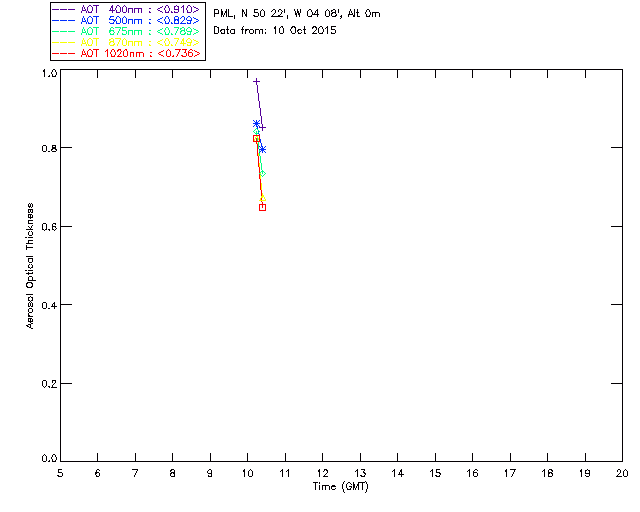This screenshot has height=512, width=640.
Task: Click the 1.0 y-axis tick label
Action: 49,73
